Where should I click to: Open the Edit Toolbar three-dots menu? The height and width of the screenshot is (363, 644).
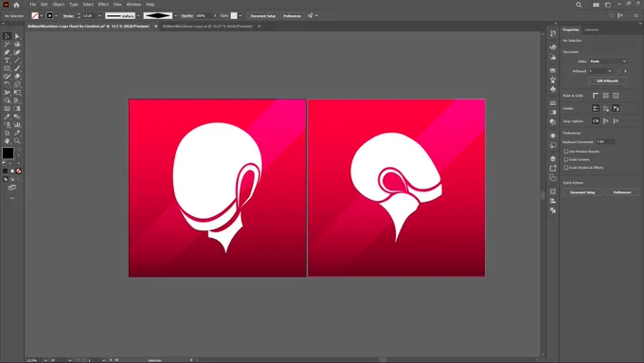pyautogui.click(x=12, y=198)
